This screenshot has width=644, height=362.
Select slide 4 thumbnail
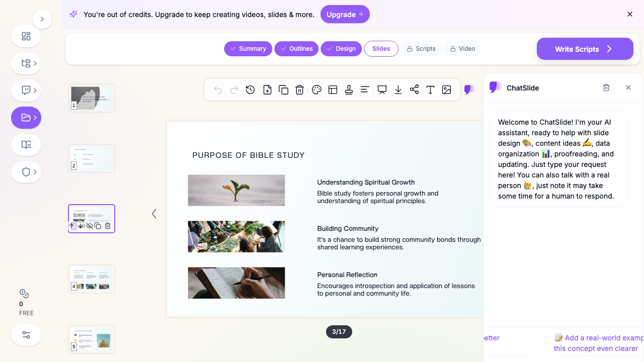coord(92,279)
